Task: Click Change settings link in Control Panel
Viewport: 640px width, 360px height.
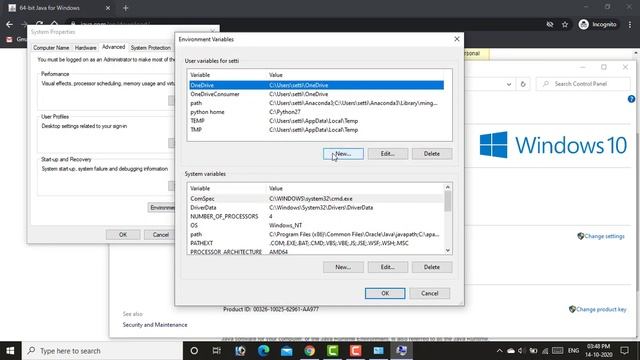Action: point(604,236)
